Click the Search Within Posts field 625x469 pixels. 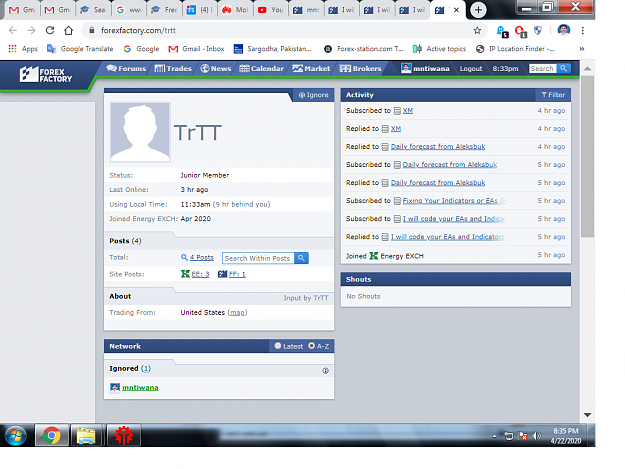(258, 258)
